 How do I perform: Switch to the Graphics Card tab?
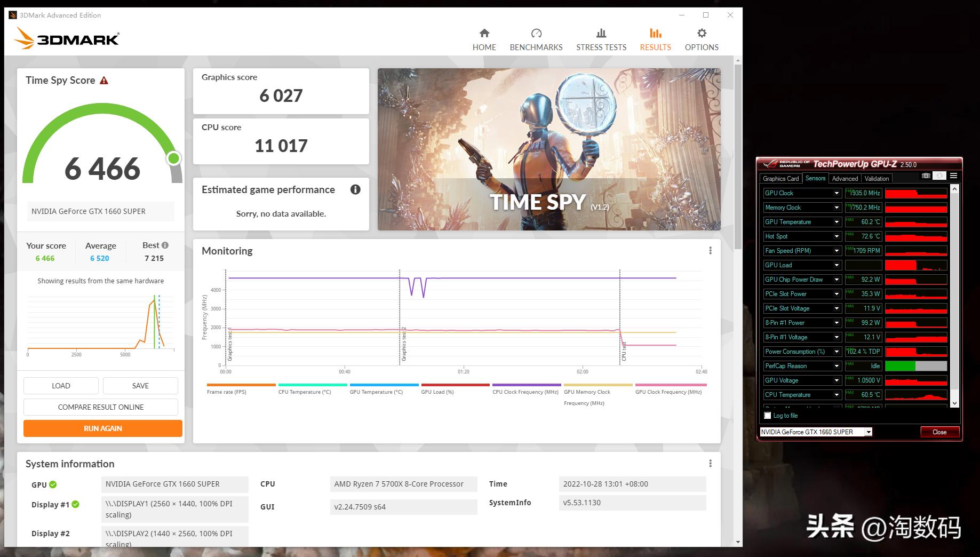pyautogui.click(x=781, y=178)
